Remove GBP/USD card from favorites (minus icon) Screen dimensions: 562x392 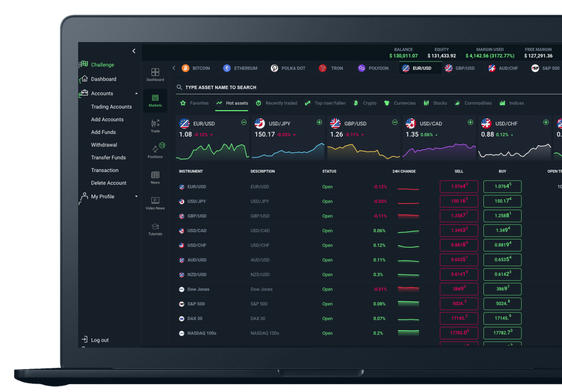(x=395, y=122)
